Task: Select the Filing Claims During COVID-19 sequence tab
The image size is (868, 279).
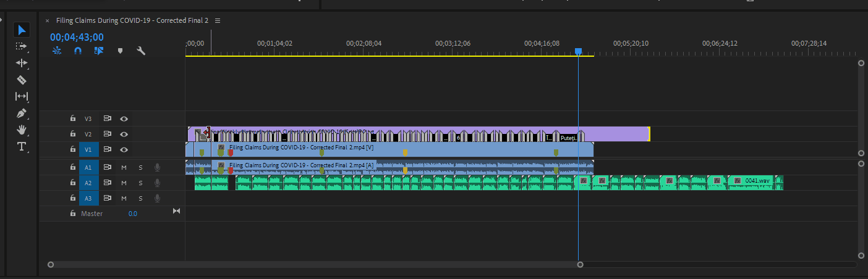Action: [132, 20]
